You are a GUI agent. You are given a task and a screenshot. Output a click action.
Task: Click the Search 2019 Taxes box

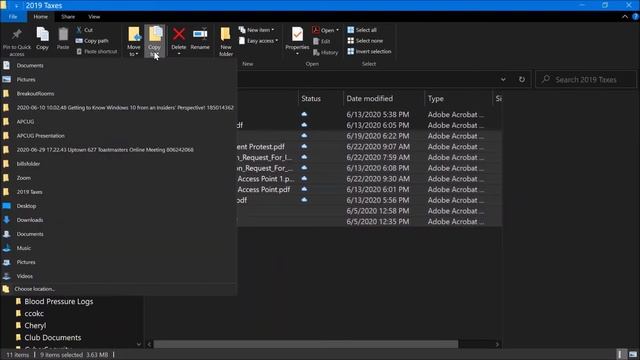pos(586,80)
